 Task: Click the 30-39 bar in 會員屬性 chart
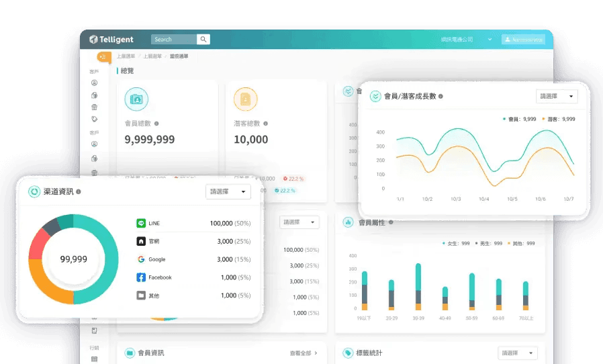coord(418,287)
